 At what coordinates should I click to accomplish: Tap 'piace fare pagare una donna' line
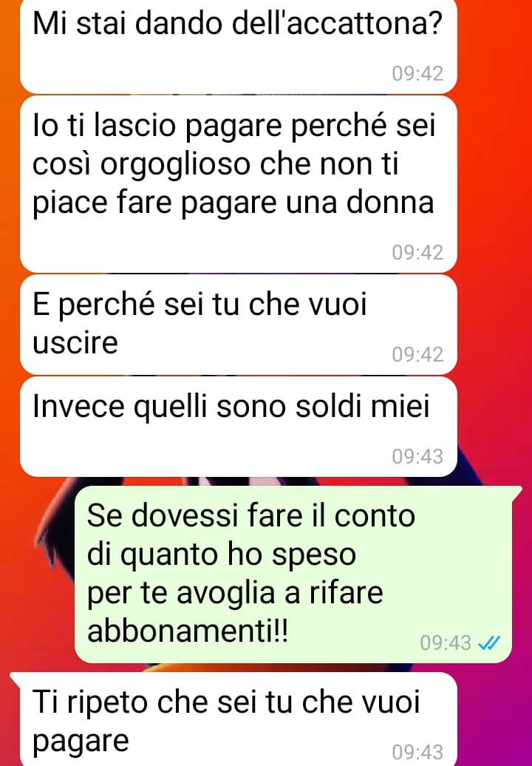(233, 203)
